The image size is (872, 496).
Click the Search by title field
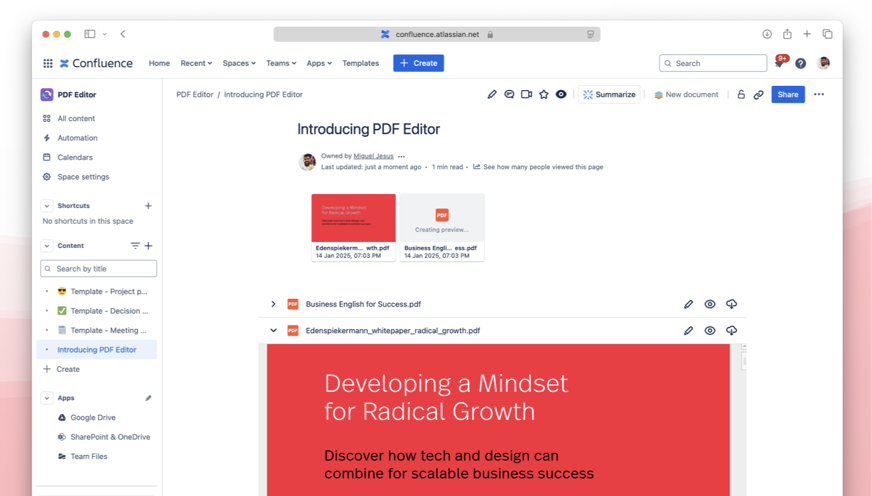(98, 269)
